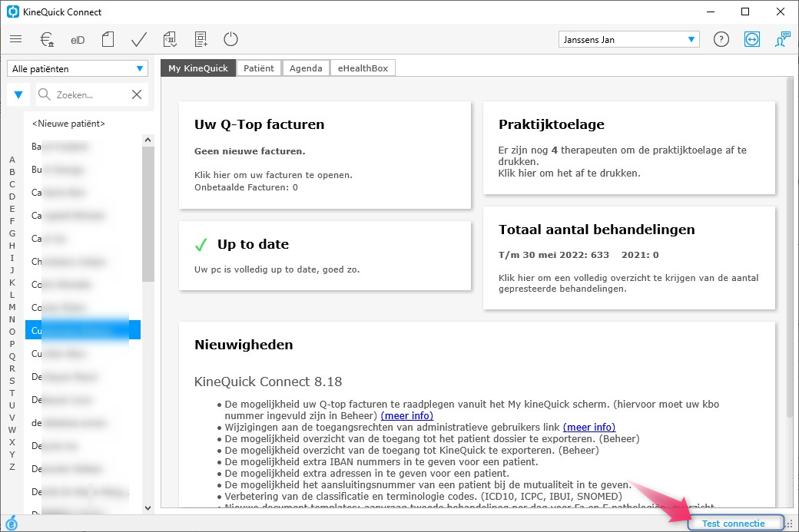Click the Test connectie button
Image resolution: width=799 pixels, height=532 pixels.
(736, 524)
